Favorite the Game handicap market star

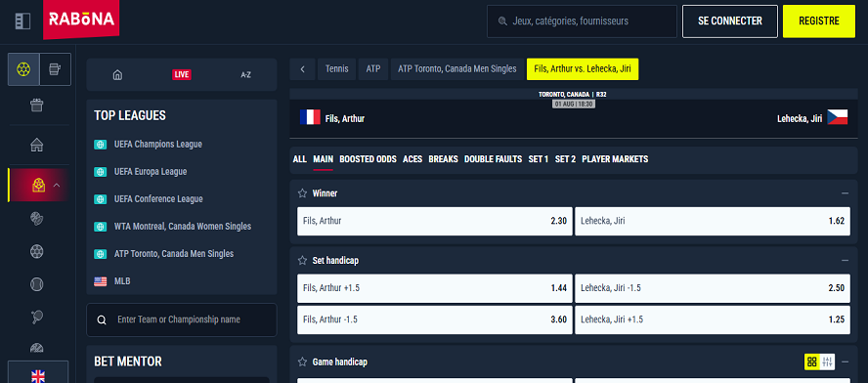click(x=302, y=362)
